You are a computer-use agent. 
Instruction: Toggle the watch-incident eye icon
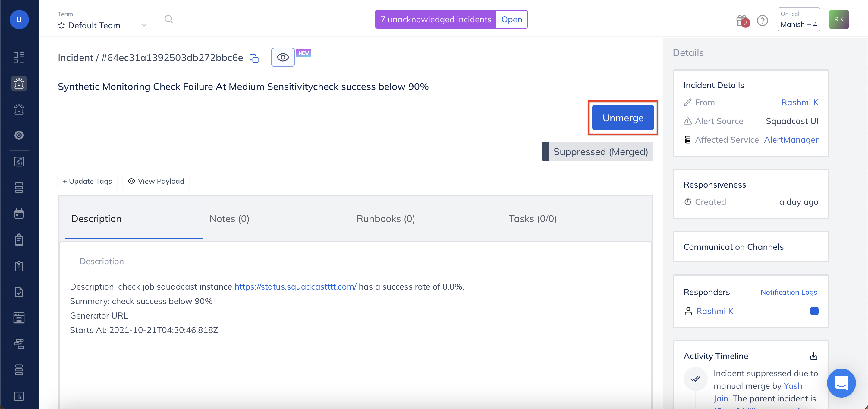tap(283, 57)
